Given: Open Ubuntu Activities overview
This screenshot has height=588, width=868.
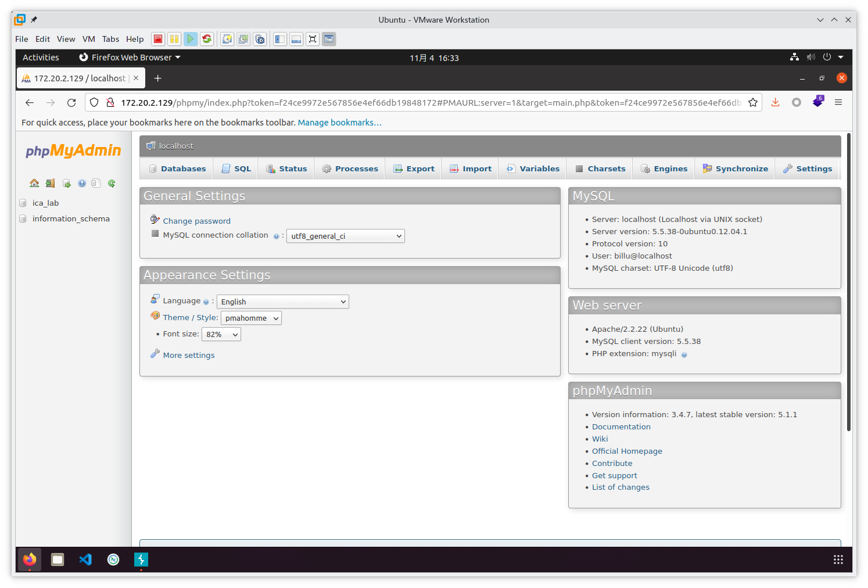Looking at the screenshot, I should point(41,58).
